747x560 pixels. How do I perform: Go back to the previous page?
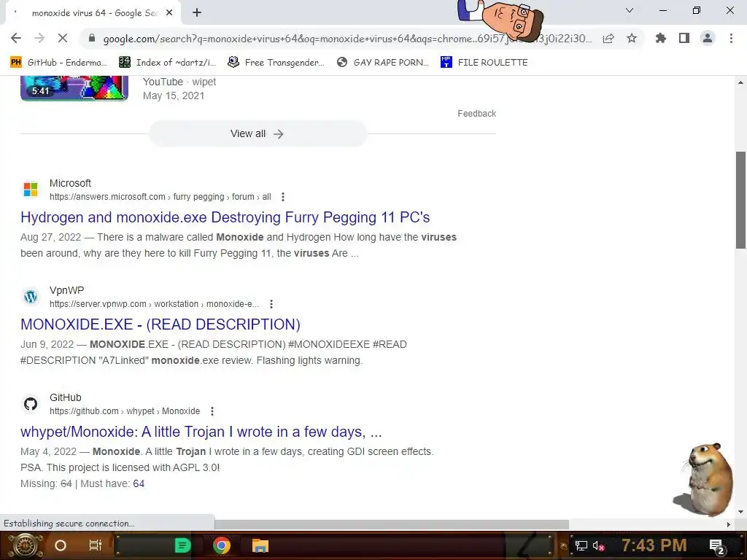(x=16, y=38)
